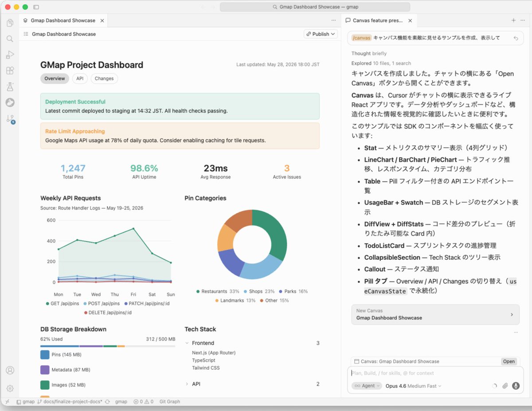Click the outline list icon beside Gmap Dashboard Showcase
This screenshot has height=411, width=532.
[x=26, y=34]
